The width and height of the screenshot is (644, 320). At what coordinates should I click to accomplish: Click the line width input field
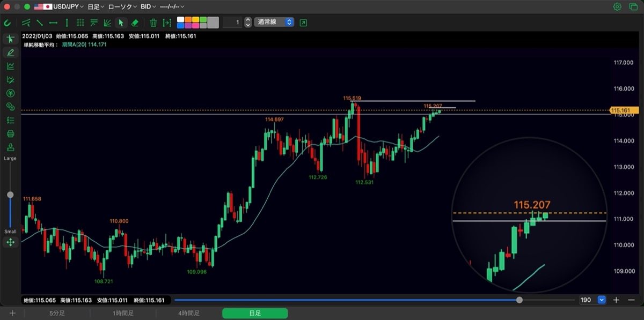click(x=232, y=23)
